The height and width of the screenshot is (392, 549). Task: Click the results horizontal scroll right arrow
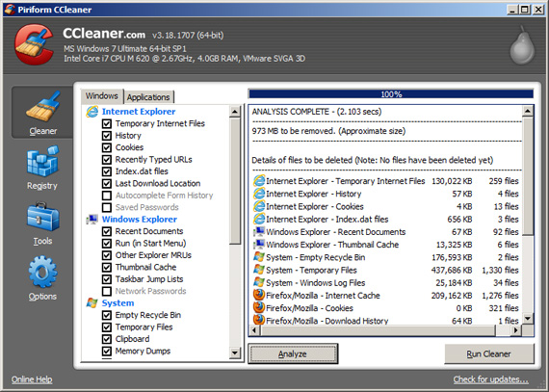(515, 330)
